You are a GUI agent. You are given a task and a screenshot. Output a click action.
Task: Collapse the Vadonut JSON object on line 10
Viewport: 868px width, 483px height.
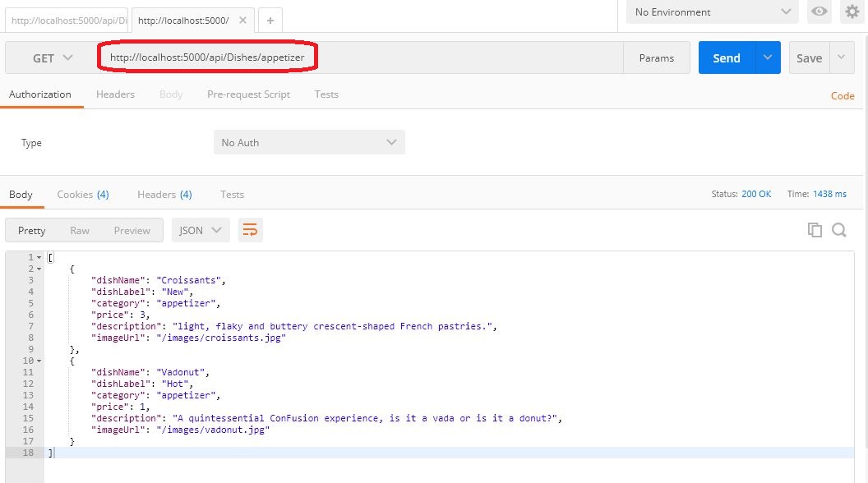(x=39, y=360)
